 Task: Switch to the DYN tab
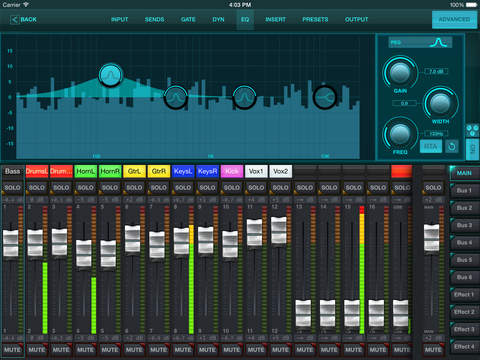tap(218, 20)
